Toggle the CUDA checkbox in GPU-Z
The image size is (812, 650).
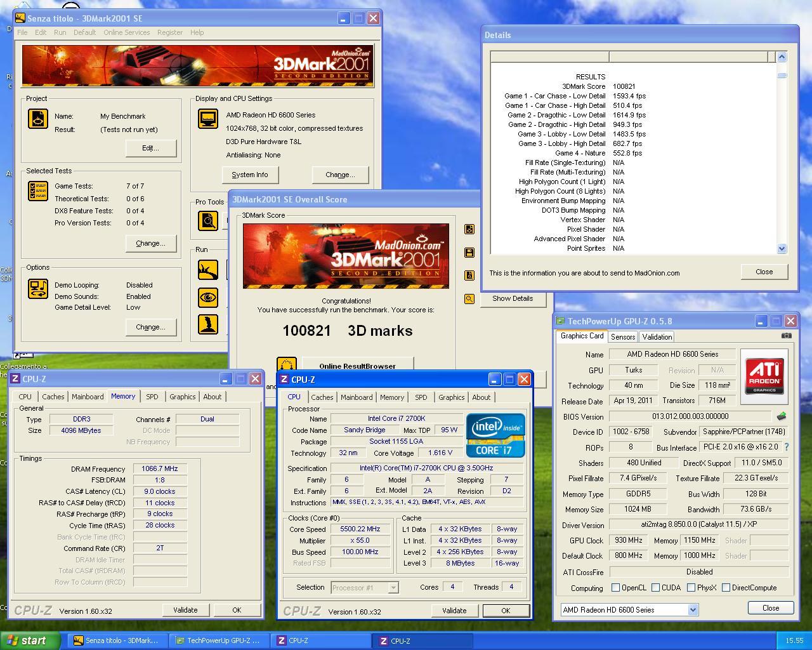[x=655, y=588]
